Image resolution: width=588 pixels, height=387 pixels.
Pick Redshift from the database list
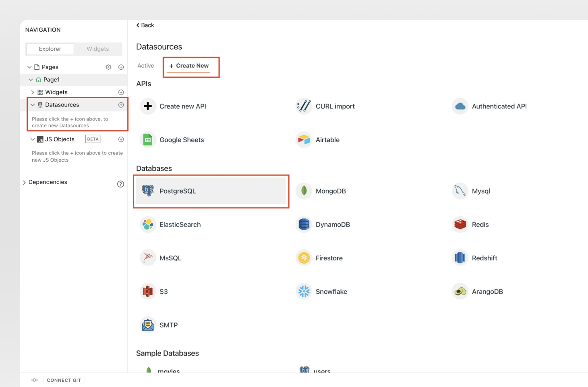point(484,258)
